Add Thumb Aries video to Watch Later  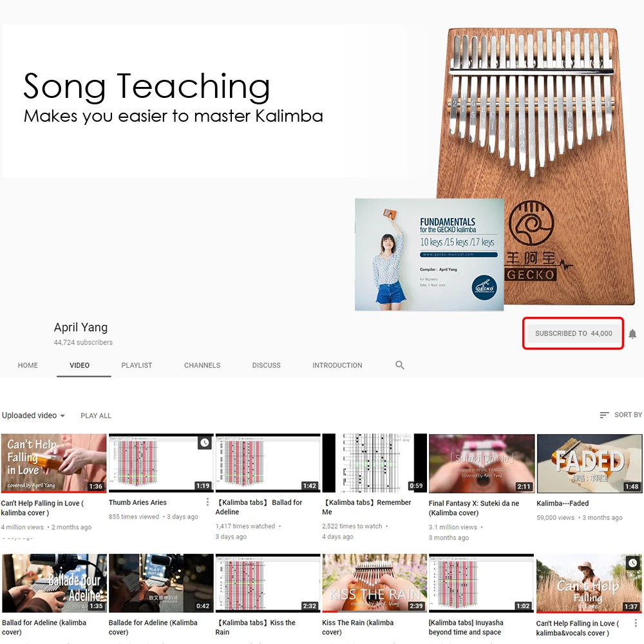205,443
